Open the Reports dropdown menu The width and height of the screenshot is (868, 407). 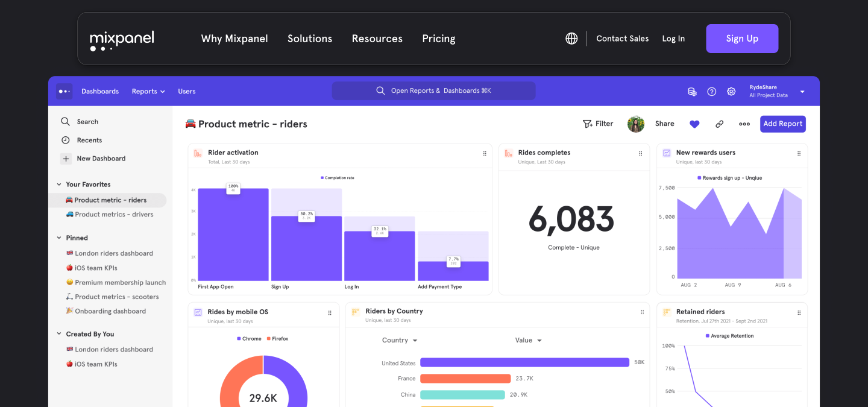click(148, 92)
